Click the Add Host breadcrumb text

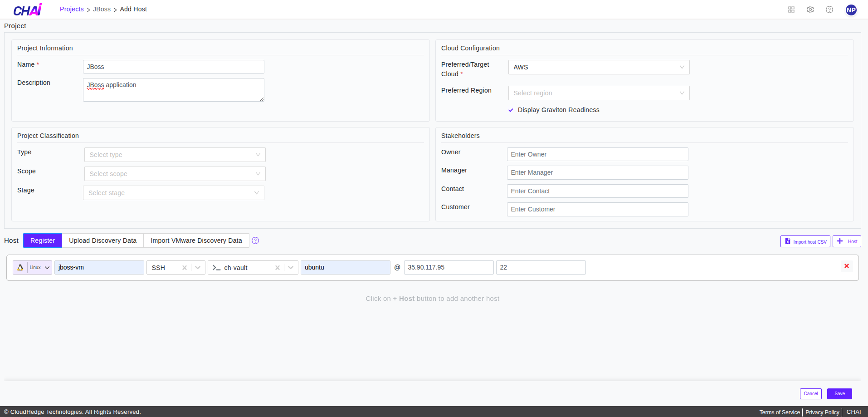[133, 9]
